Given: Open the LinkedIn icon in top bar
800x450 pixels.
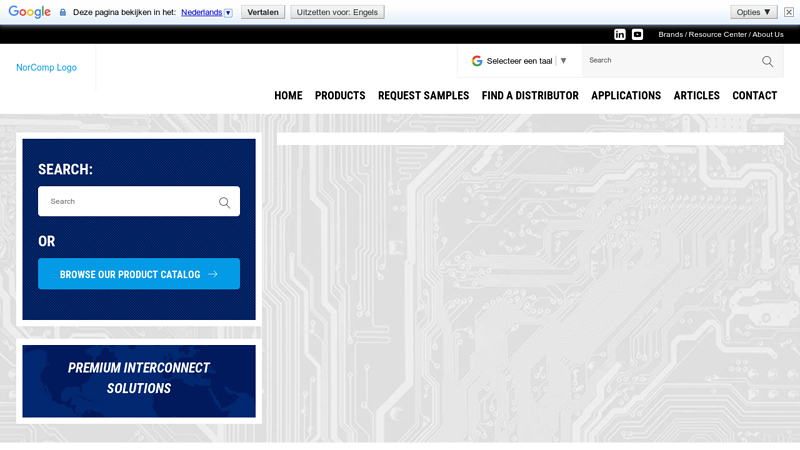Looking at the screenshot, I should (x=620, y=34).
